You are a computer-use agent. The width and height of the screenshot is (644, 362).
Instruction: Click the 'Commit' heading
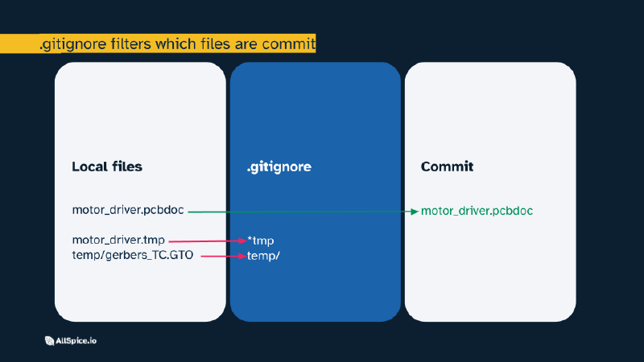[447, 167]
